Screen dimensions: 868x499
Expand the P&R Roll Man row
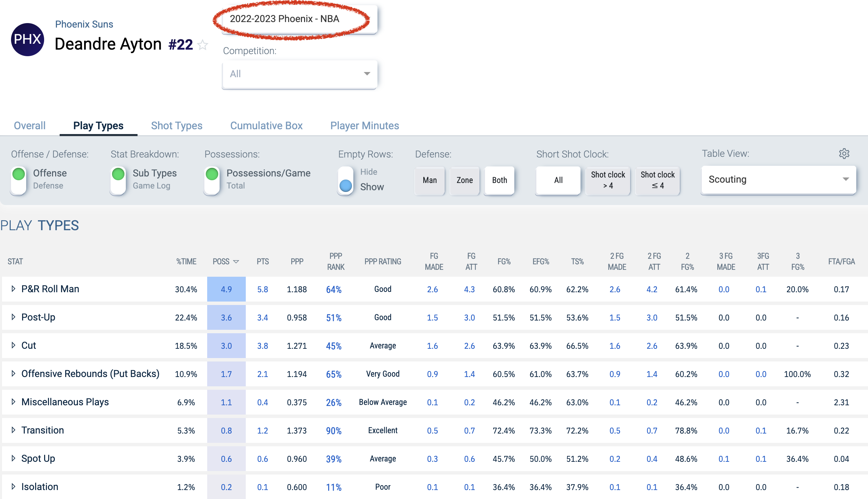click(13, 289)
